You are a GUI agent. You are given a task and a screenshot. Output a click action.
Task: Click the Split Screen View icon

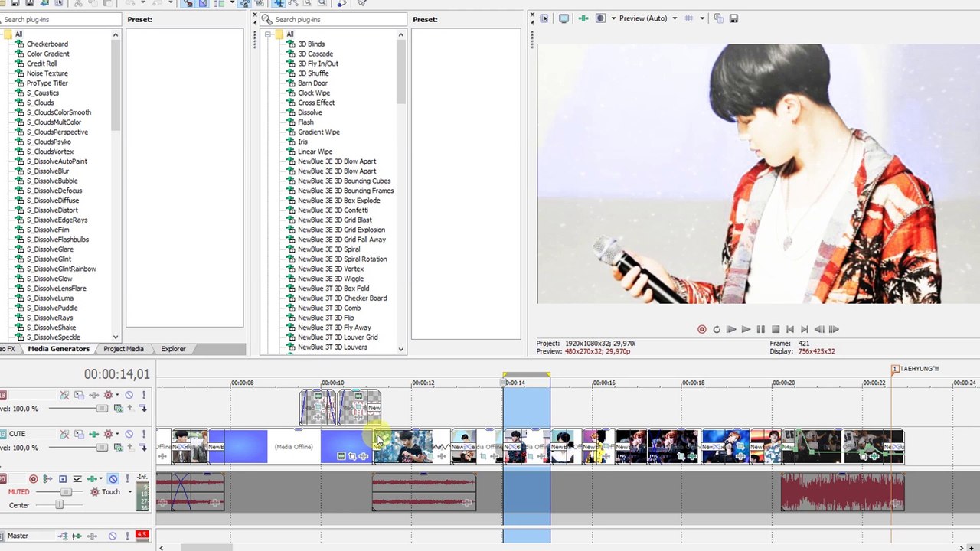click(x=600, y=18)
